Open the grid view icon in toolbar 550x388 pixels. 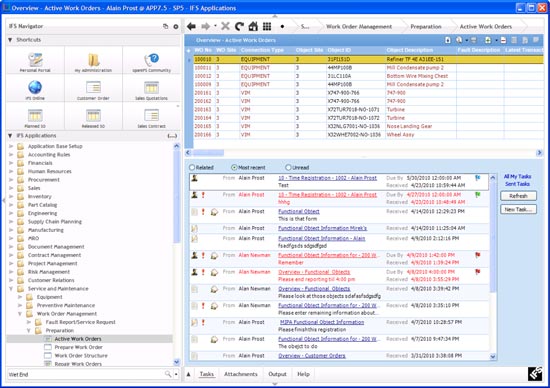267,26
